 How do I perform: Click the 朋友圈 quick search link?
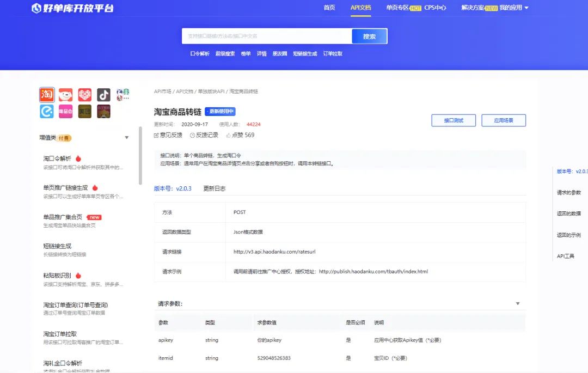pos(280,53)
